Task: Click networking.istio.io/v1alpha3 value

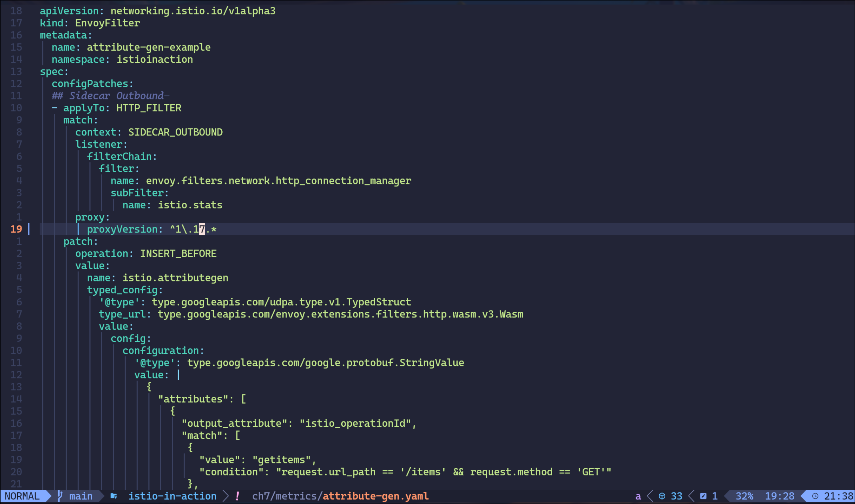Action: pos(193,11)
